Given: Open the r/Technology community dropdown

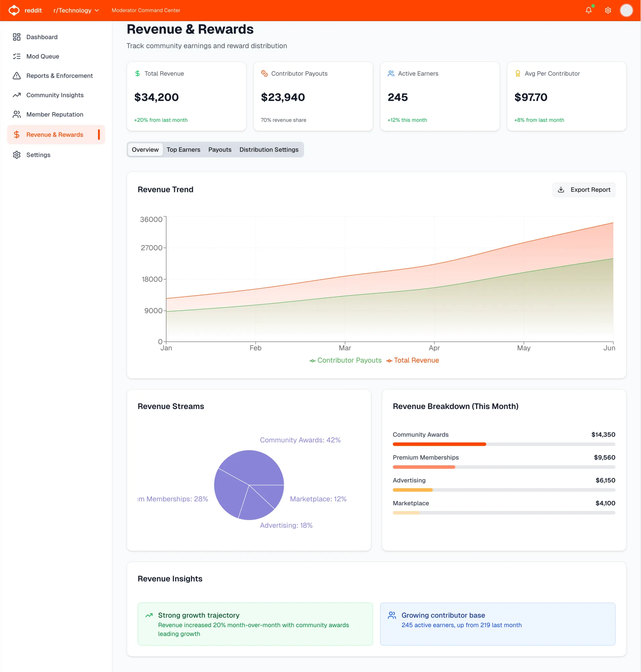Looking at the screenshot, I should click(76, 10).
